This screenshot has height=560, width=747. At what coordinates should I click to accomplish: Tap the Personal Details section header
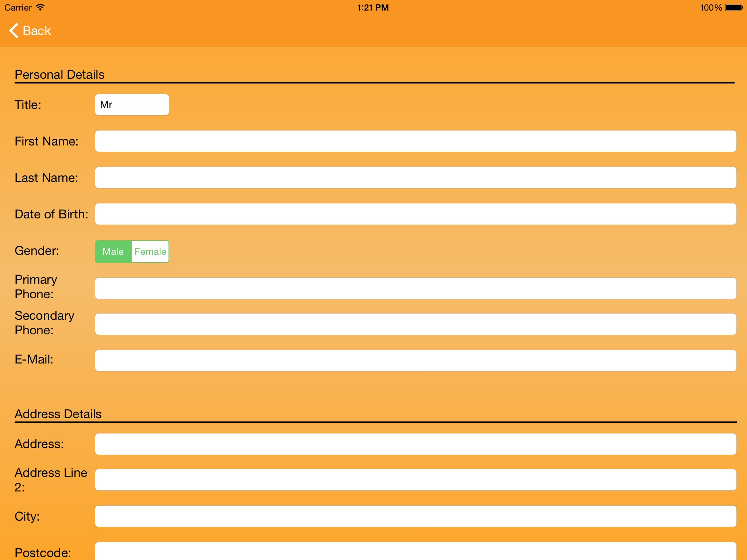point(59,74)
